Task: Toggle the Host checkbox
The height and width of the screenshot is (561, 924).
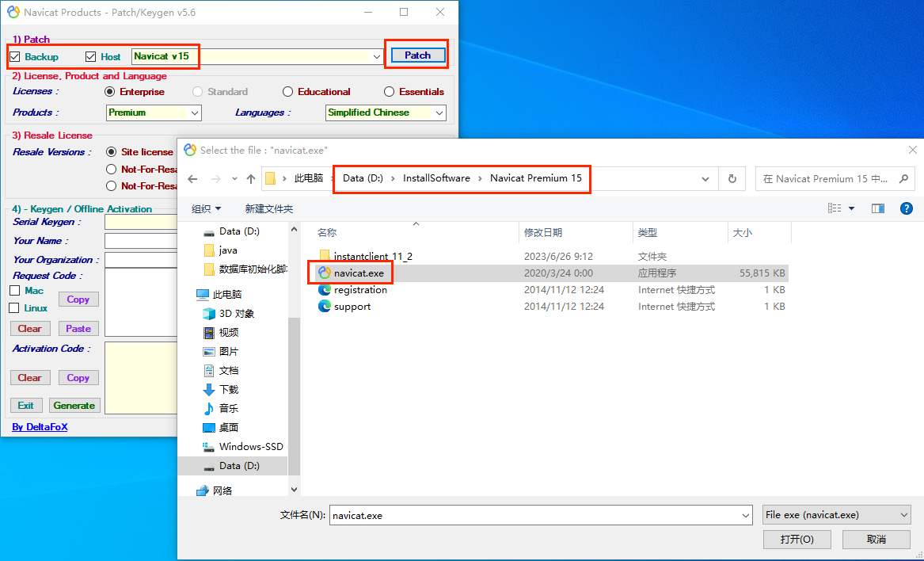Action: (x=91, y=56)
